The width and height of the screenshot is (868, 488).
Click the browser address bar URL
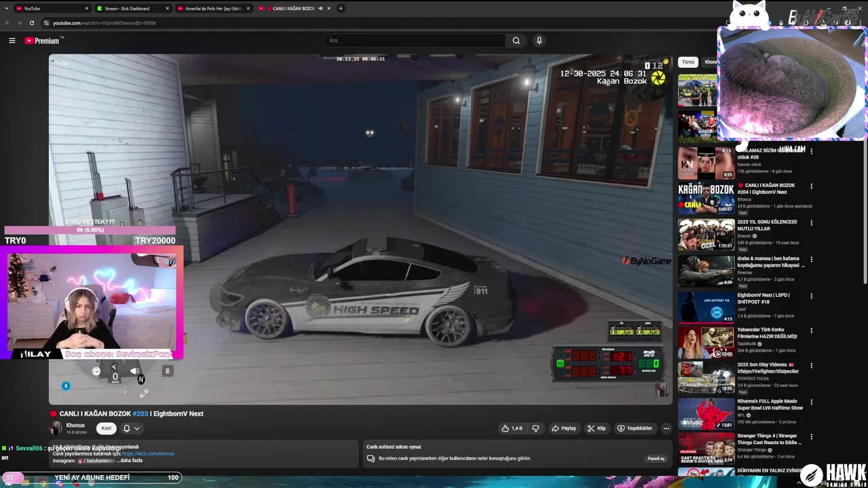click(x=104, y=23)
